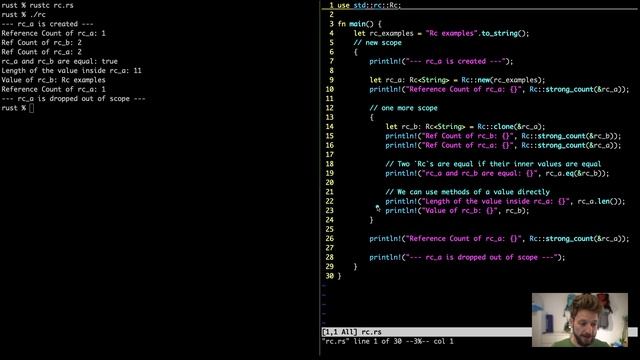This screenshot has width=640, height=360.
Task: Click the message '"rc.rs" line 1 of 30'
Action: [x=362, y=342]
